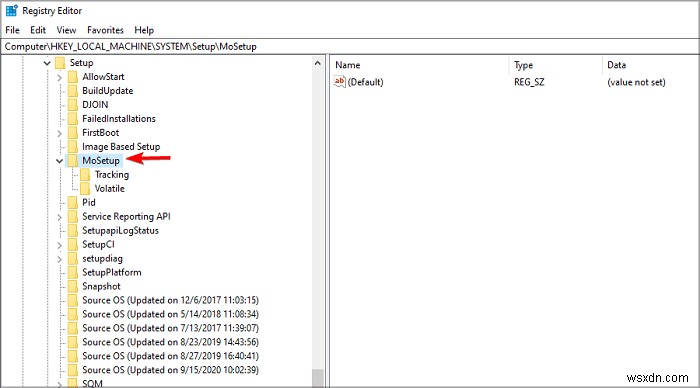Select the DJOIN key

point(95,104)
